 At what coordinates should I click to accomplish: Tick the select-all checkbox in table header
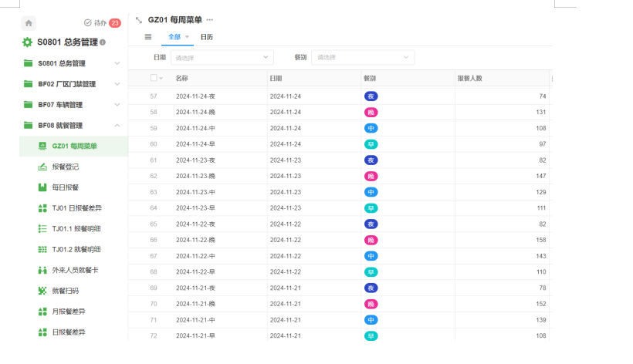[154, 78]
